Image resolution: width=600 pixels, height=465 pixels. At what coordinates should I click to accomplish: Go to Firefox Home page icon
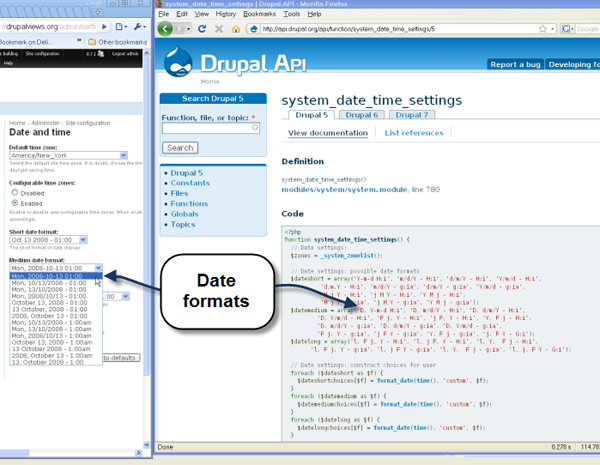[x=236, y=29]
